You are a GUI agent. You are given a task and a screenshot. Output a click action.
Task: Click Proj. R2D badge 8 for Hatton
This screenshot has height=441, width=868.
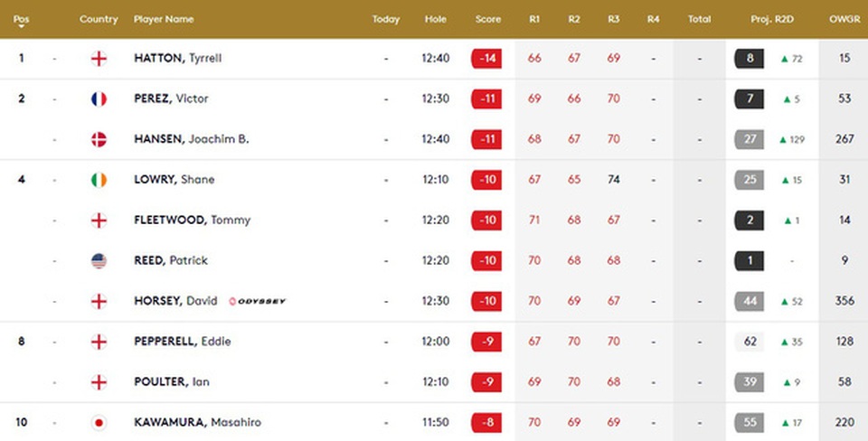click(x=749, y=58)
